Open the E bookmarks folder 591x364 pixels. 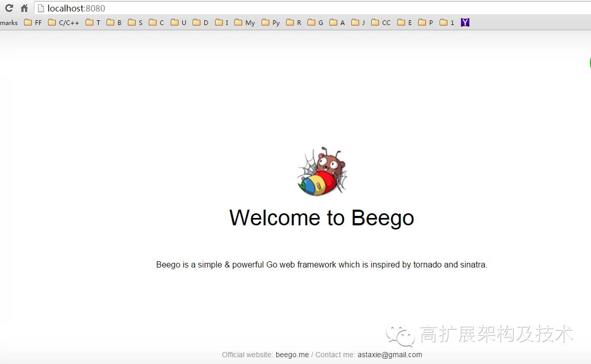[x=405, y=22]
